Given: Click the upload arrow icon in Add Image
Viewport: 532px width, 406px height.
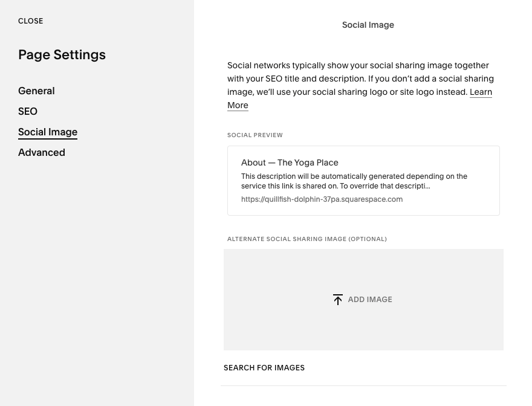Looking at the screenshot, I should (338, 299).
